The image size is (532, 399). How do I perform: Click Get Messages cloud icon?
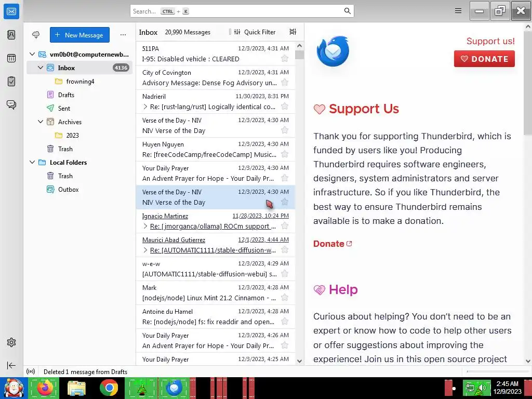tap(36, 35)
